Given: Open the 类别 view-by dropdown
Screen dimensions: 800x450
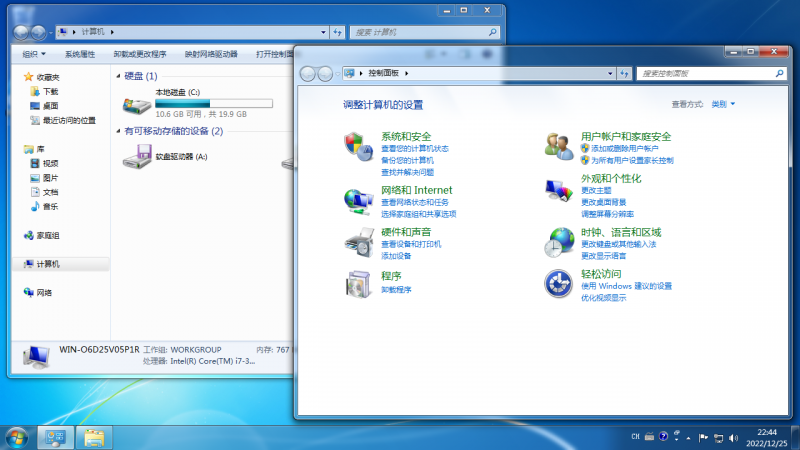Looking at the screenshot, I should coord(723,104).
